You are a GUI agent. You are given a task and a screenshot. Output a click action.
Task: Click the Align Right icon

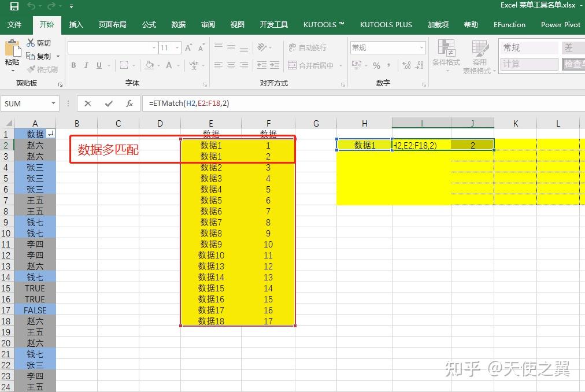pyautogui.click(x=244, y=65)
